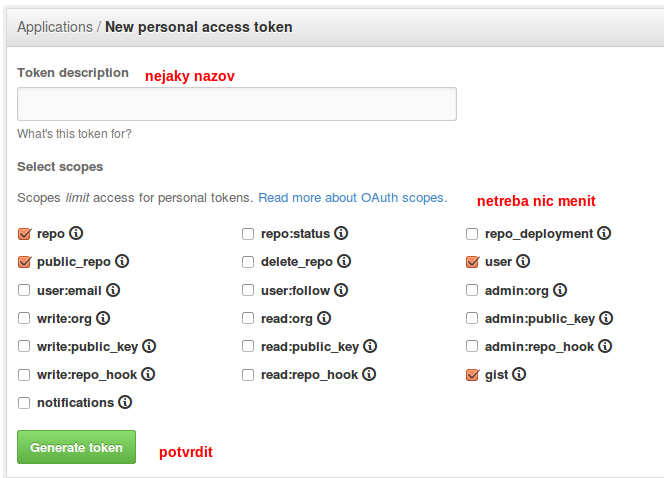The width and height of the screenshot is (664, 478).
Task: Click info icon beside write:repo_hook
Action: (x=148, y=374)
